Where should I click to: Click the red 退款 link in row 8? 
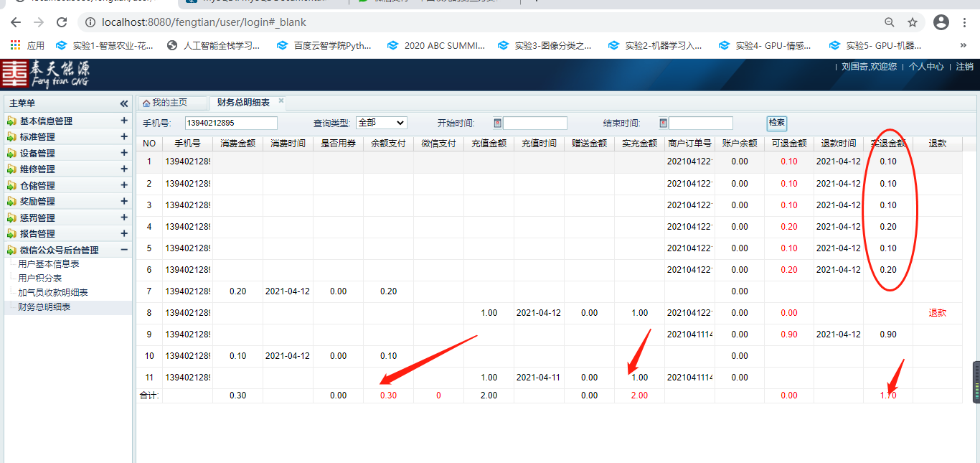(x=937, y=313)
